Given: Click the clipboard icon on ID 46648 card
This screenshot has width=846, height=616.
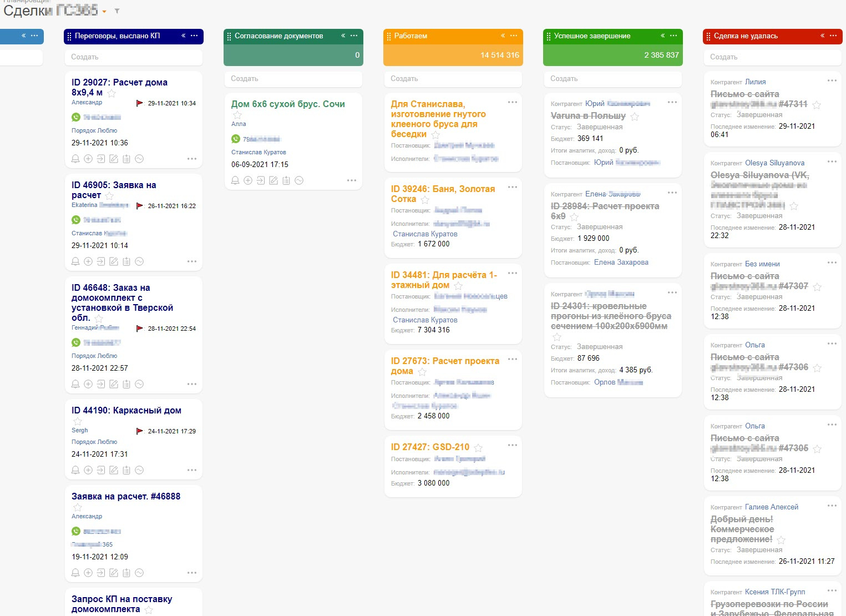Looking at the screenshot, I should [126, 384].
